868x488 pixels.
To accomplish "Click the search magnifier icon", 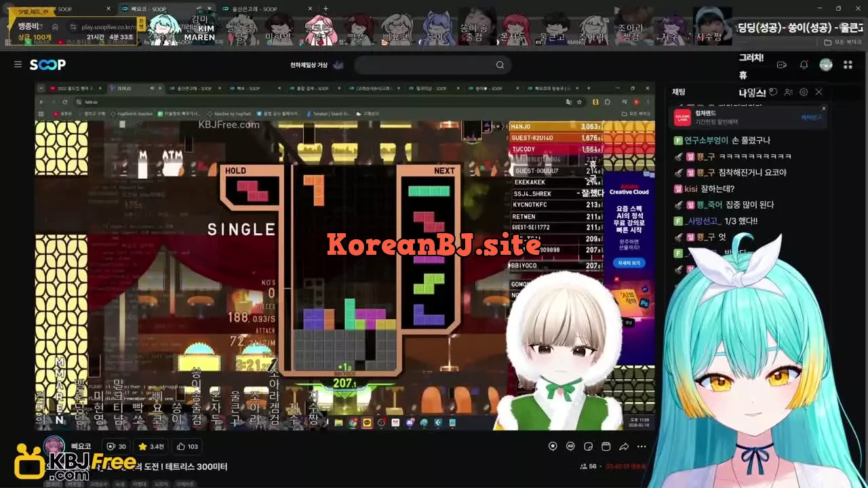I will coord(500,65).
